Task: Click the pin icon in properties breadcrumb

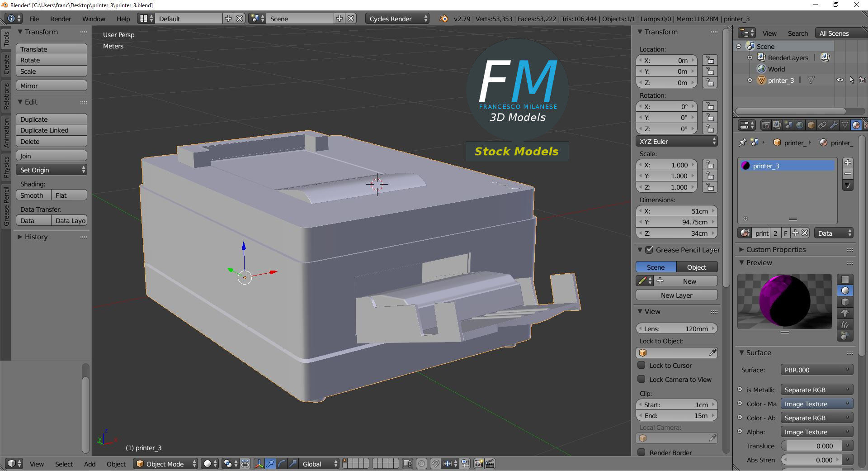Action: [742, 143]
